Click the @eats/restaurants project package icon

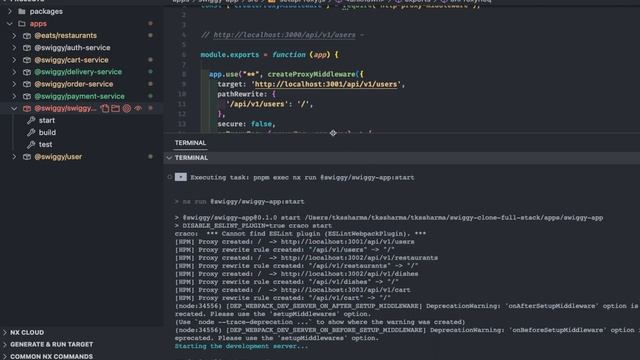pyautogui.click(x=27, y=36)
